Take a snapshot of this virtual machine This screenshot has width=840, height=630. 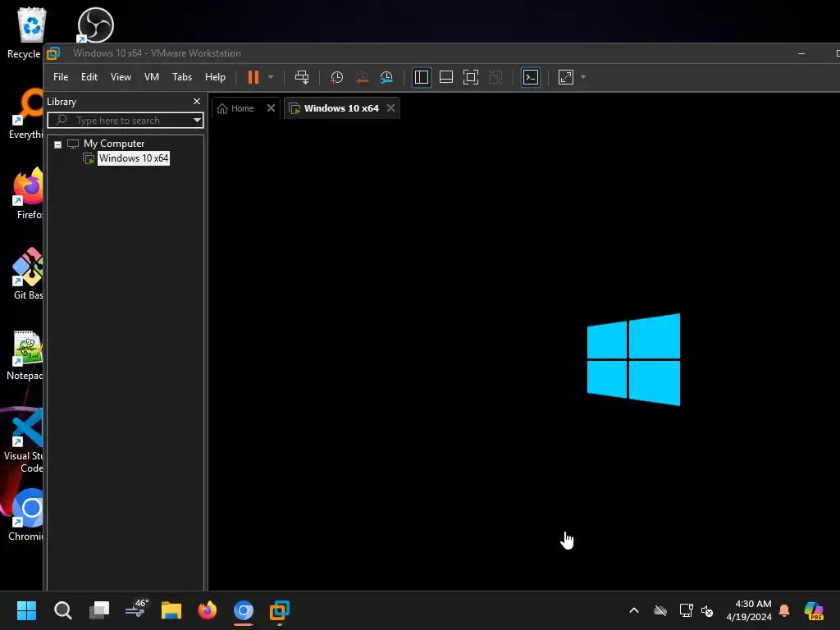336,77
